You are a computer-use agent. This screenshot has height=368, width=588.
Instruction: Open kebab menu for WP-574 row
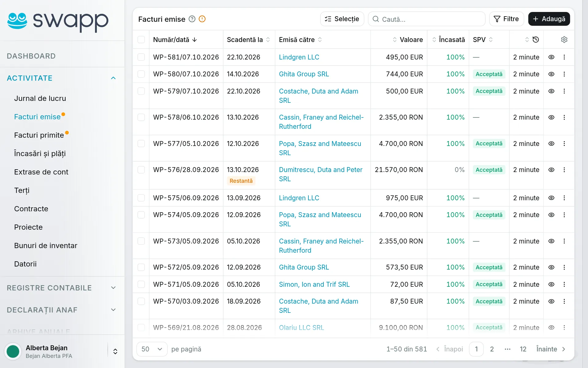564,215
